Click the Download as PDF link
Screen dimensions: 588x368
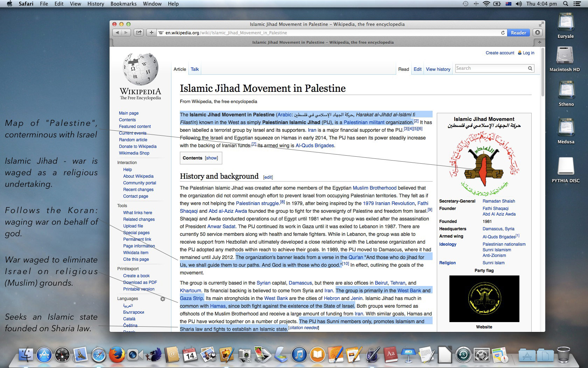click(x=140, y=282)
